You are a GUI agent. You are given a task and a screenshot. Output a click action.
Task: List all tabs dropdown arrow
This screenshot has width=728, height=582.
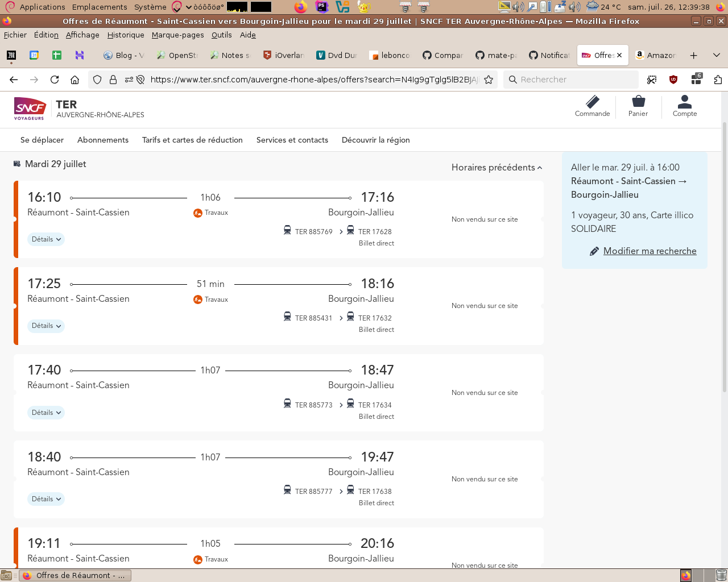[x=716, y=55]
